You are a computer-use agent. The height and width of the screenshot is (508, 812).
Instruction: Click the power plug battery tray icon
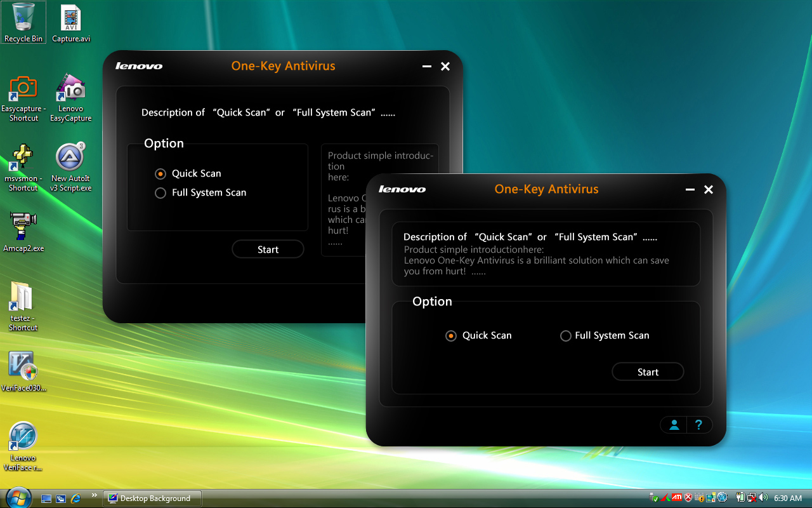[740, 498]
